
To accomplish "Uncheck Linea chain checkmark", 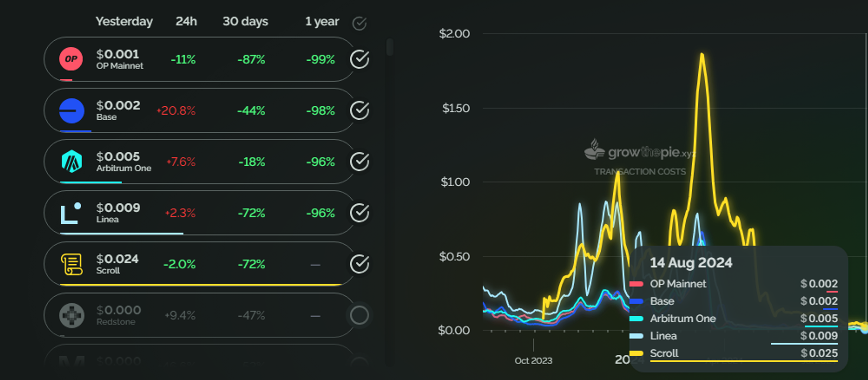I will (x=360, y=213).
